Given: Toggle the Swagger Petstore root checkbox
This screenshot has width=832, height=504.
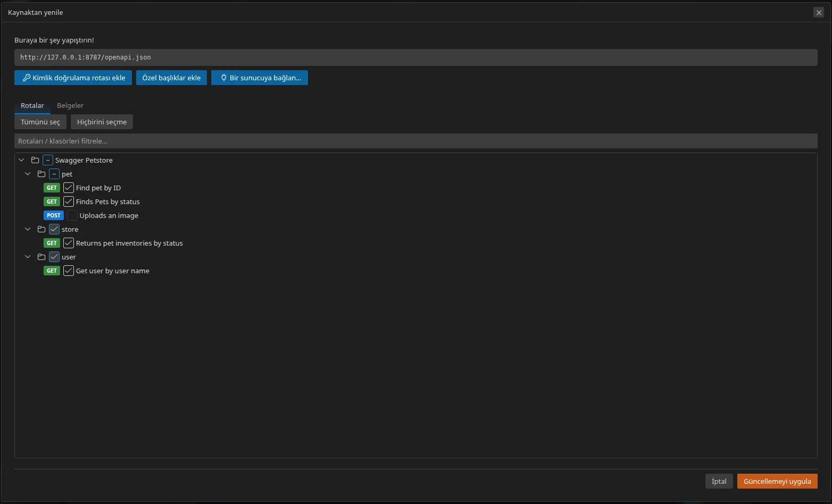Looking at the screenshot, I should (x=48, y=160).
